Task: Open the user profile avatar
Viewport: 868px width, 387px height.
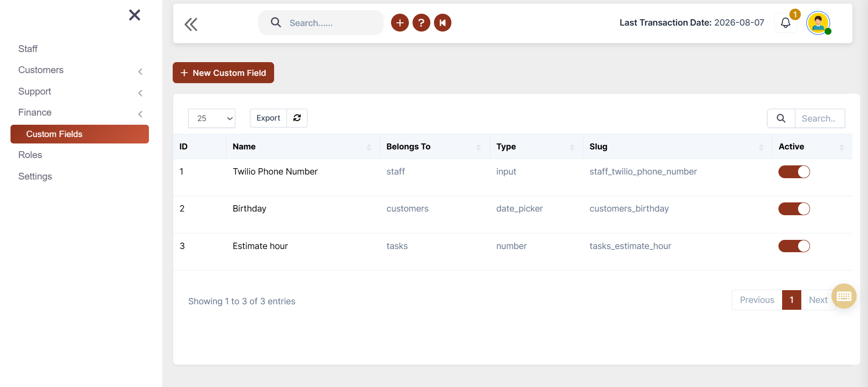Action: tap(818, 23)
